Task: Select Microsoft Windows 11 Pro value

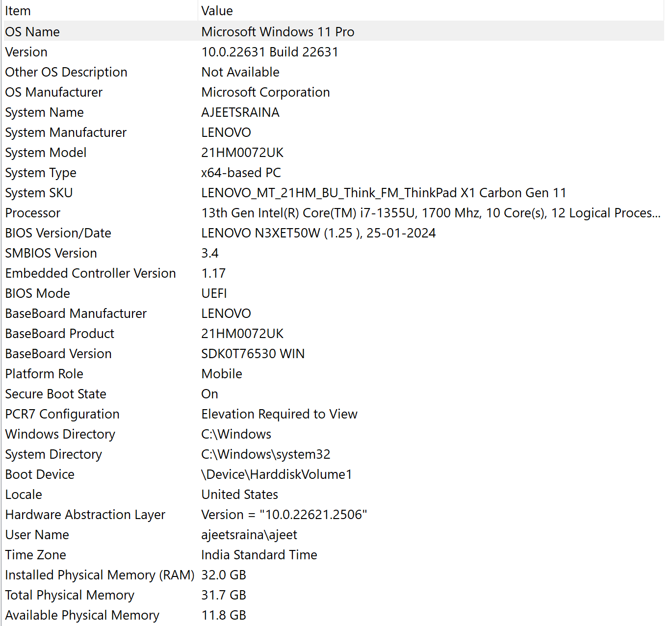Action: pyautogui.click(x=278, y=32)
